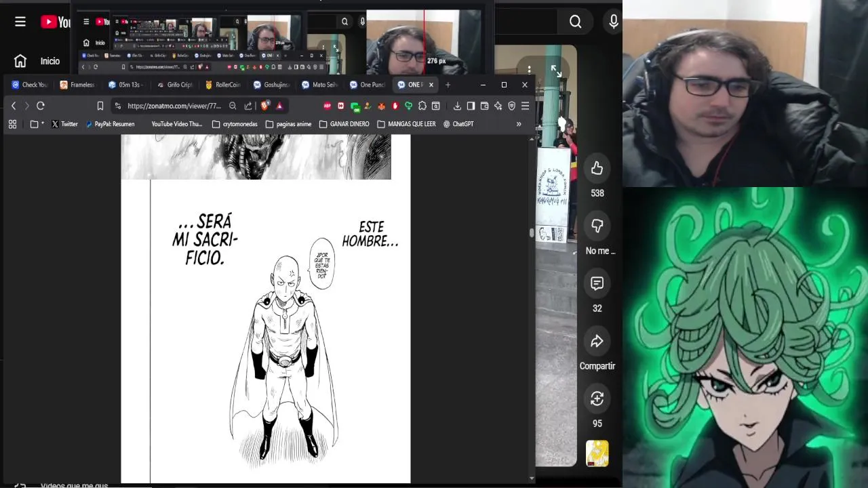Screen dimensions: 868x488
Task: Expand the MANGAS QUE LEER folder
Action: pyautogui.click(x=406, y=124)
